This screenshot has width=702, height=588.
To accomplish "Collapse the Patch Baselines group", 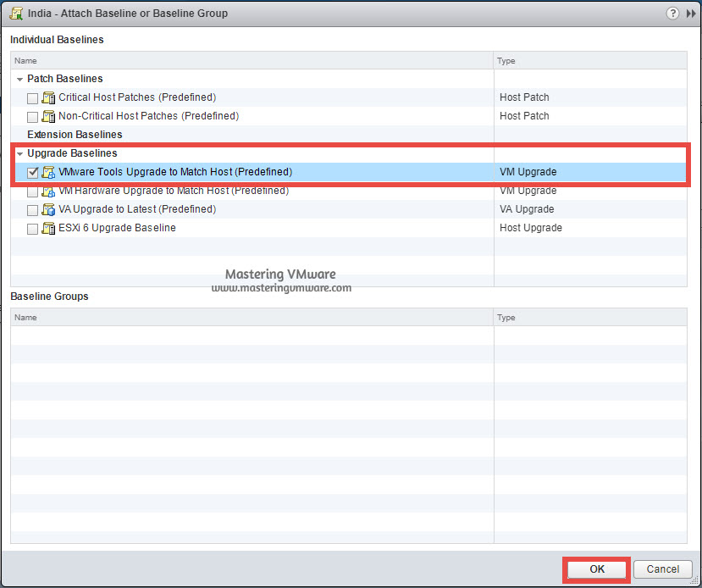I will click(x=19, y=79).
